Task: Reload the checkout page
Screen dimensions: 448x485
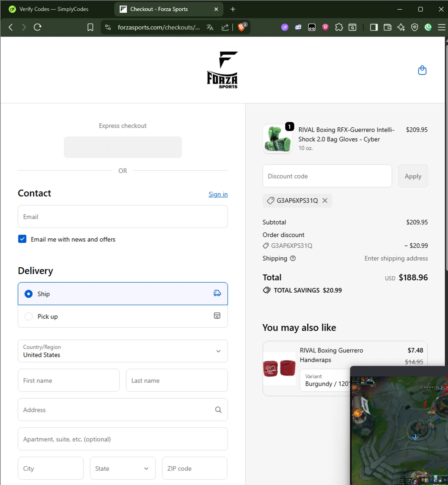Action: pos(37,27)
